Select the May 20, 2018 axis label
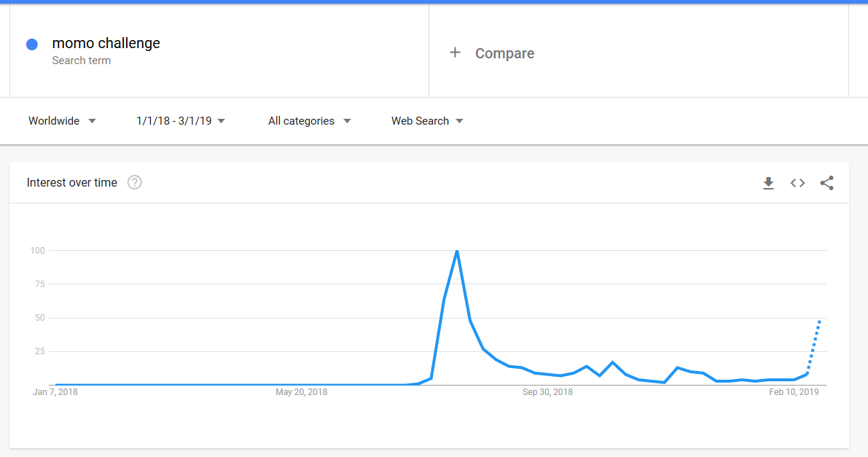 [302, 392]
